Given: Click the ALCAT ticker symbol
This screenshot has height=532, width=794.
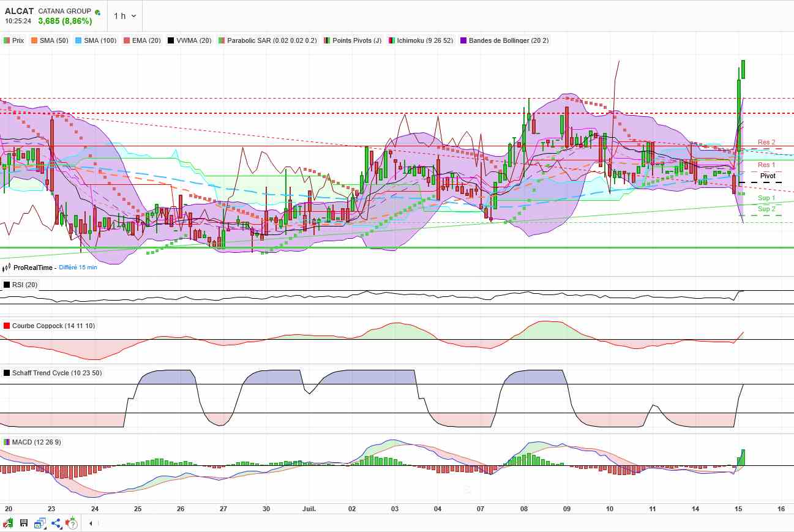Looking at the screenshot, I should (19, 11).
